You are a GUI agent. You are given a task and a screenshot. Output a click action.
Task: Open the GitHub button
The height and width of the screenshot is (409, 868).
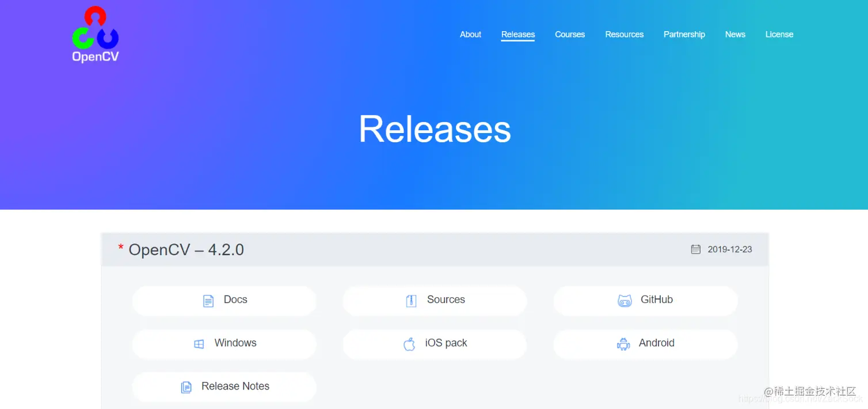coord(646,301)
